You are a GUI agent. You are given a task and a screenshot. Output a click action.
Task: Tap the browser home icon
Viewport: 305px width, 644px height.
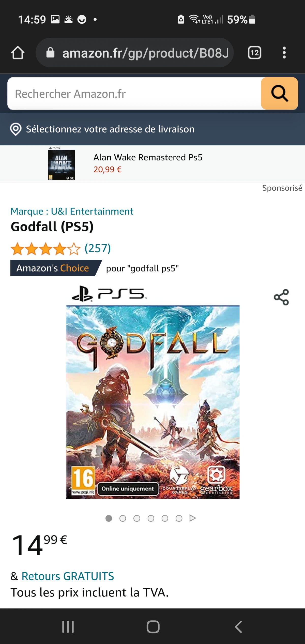click(18, 53)
